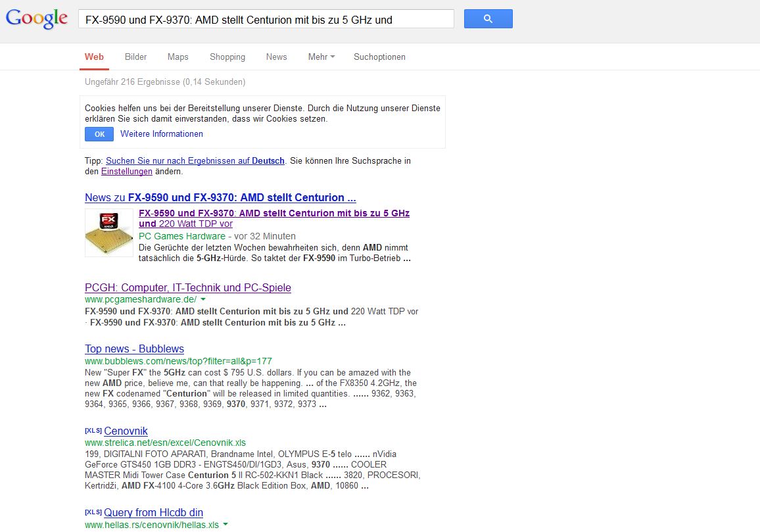Viewport: 760px width, 532px height.
Task: Open Weitere Informationen cookie link
Action: point(162,134)
